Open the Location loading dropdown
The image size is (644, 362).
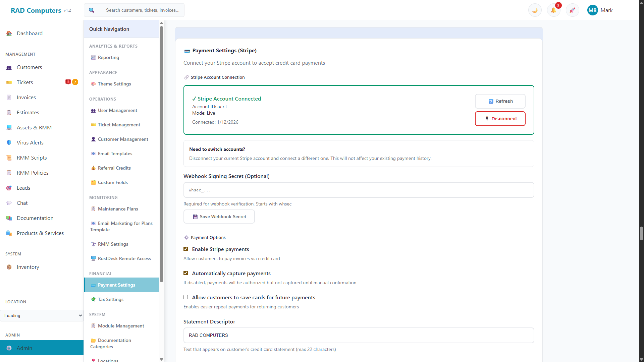(x=42, y=315)
